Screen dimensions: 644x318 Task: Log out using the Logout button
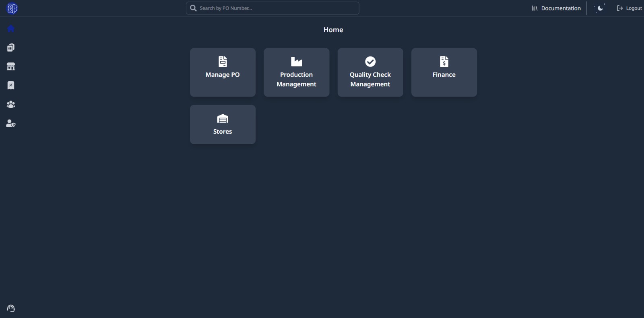[x=630, y=8]
